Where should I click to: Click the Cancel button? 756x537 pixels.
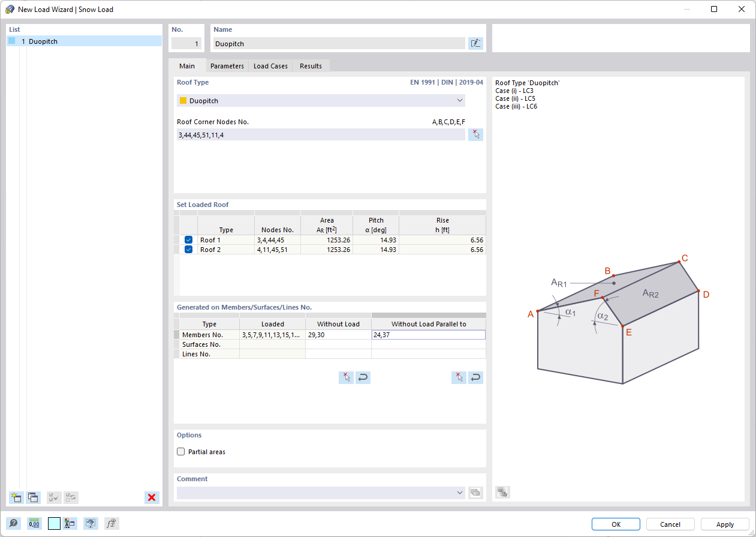[670, 524]
